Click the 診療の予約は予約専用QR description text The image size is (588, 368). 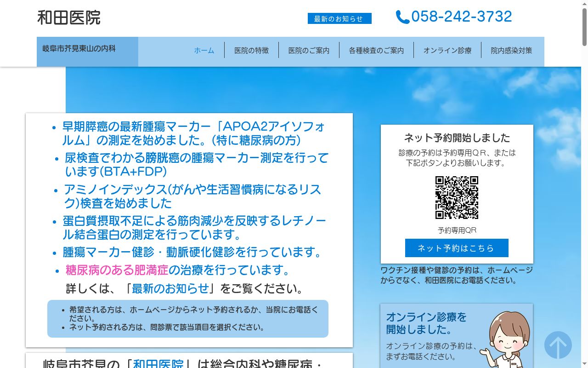point(457,158)
